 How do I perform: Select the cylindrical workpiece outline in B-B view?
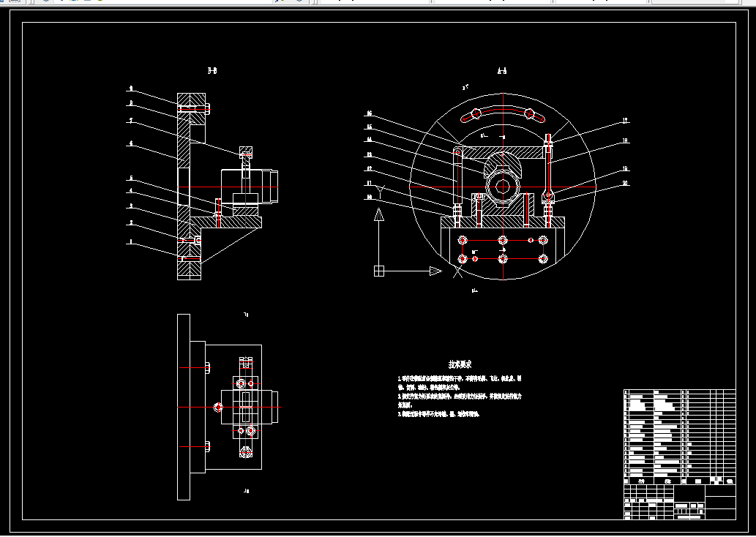250,187
